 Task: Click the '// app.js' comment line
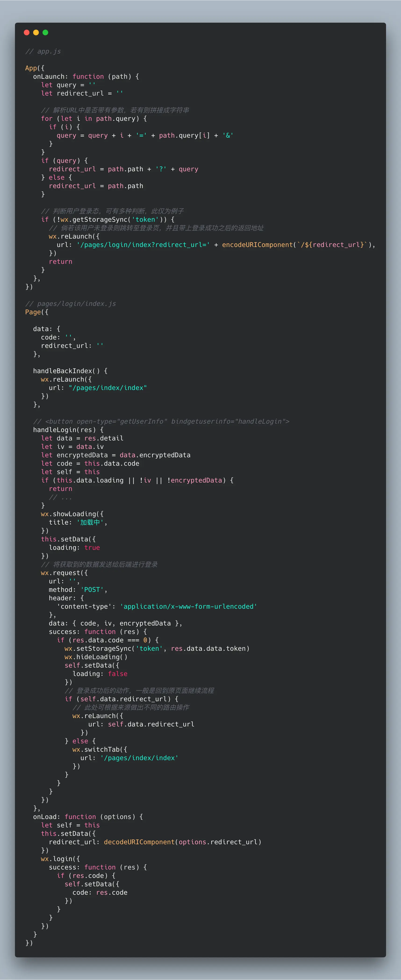(43, 51)
